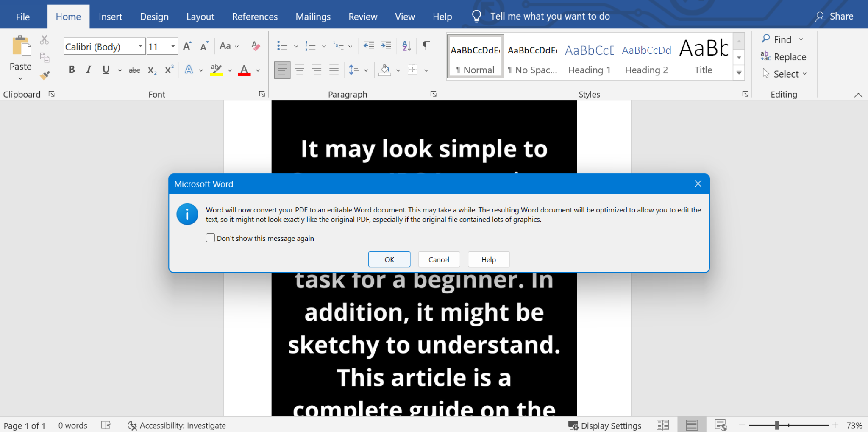
Task: Switch to Print Layout view
Action: point(692,425)
